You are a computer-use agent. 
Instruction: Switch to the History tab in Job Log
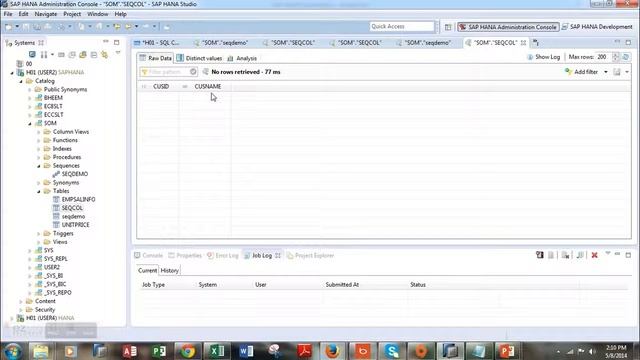pos(169,271)
